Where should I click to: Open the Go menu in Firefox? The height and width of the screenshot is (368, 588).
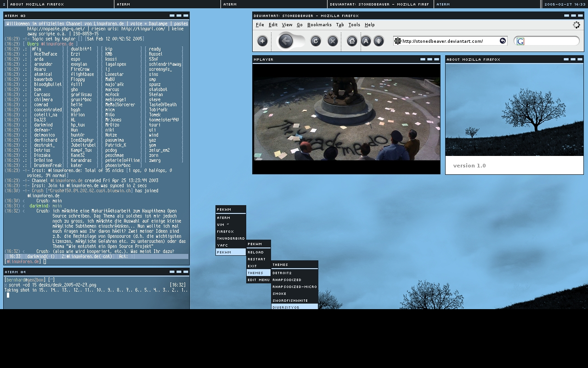coord(300,25)
